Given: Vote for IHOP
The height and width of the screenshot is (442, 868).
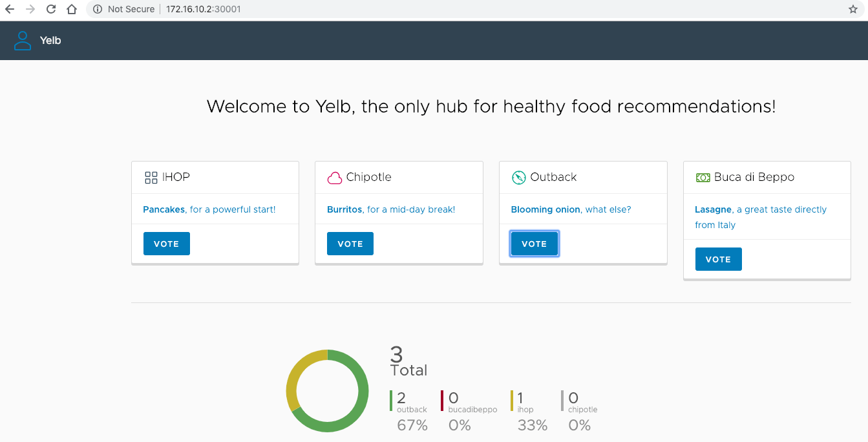Looking at the screenshot, I should [x=166, y=244].
